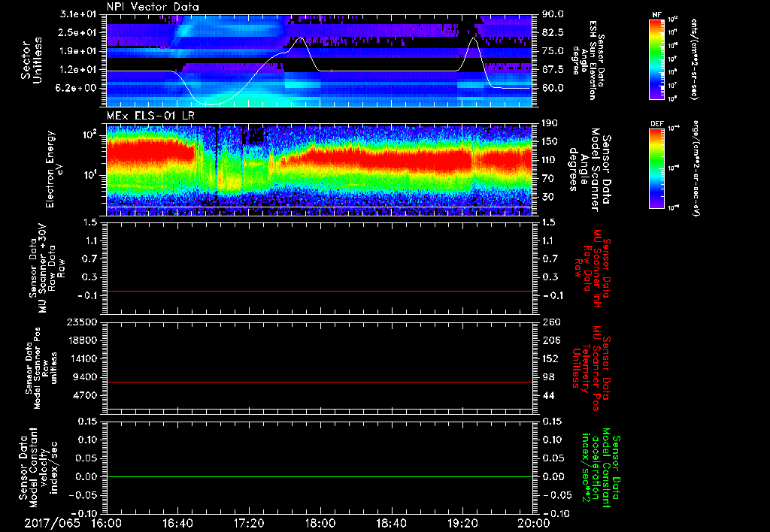The image size is (770, 532).
Task: Click the 19:20 time tick label
Action: coord(462,522)
